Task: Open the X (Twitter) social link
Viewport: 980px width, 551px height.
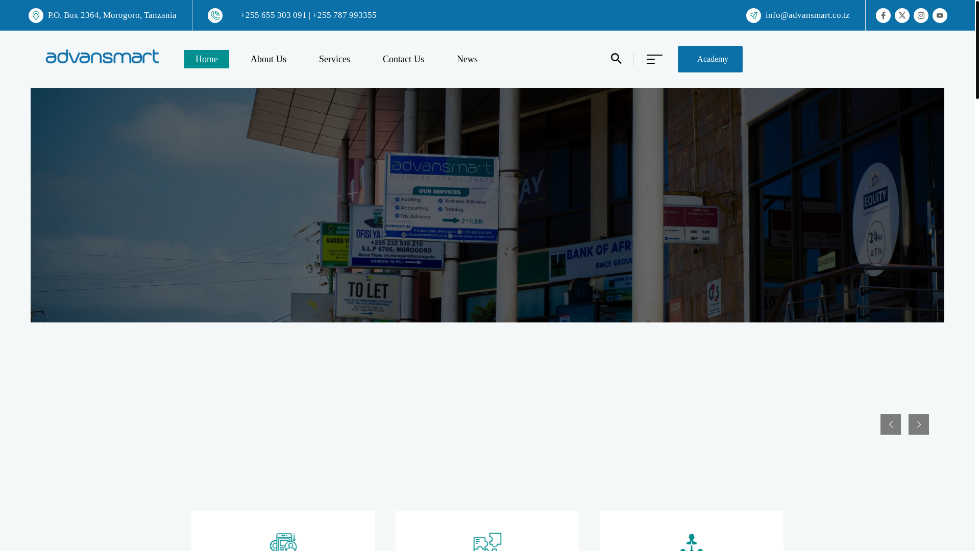Action: click(902, 15)
